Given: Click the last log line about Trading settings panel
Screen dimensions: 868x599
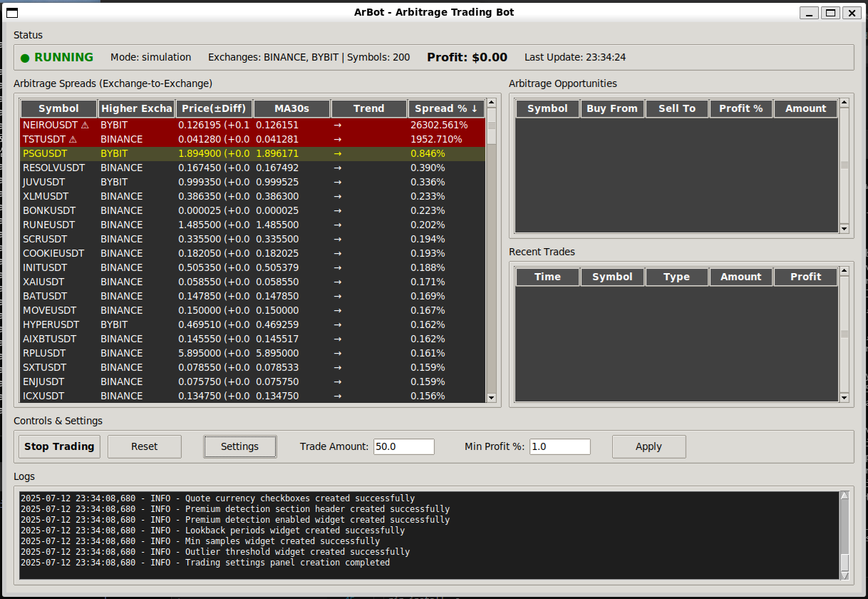Looking at the screenshot, I should tap(205, 563).
